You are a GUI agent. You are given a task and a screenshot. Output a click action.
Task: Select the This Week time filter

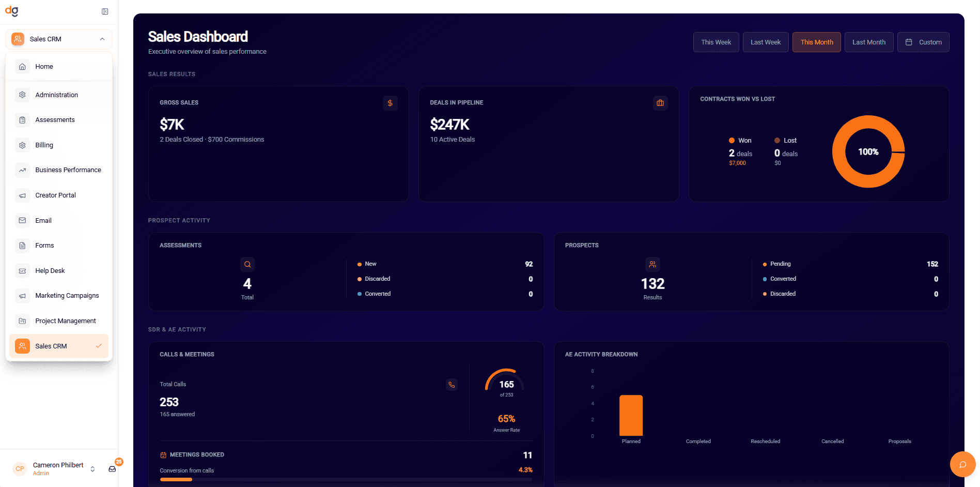pos(715,42)
